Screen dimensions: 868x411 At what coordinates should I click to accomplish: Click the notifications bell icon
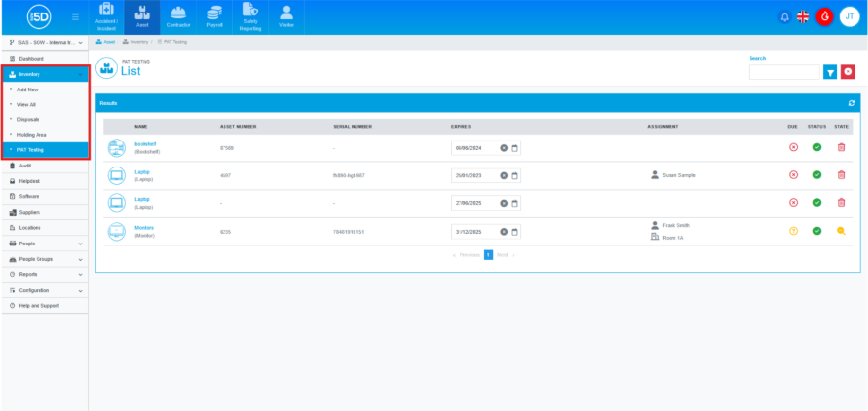coord(783,17)
